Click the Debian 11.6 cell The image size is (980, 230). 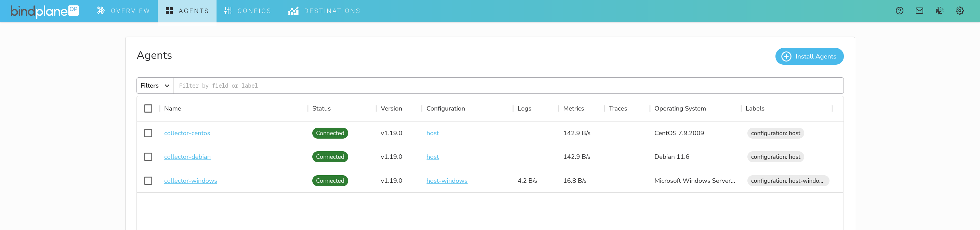pyautogui.click(x=671, y=157)
